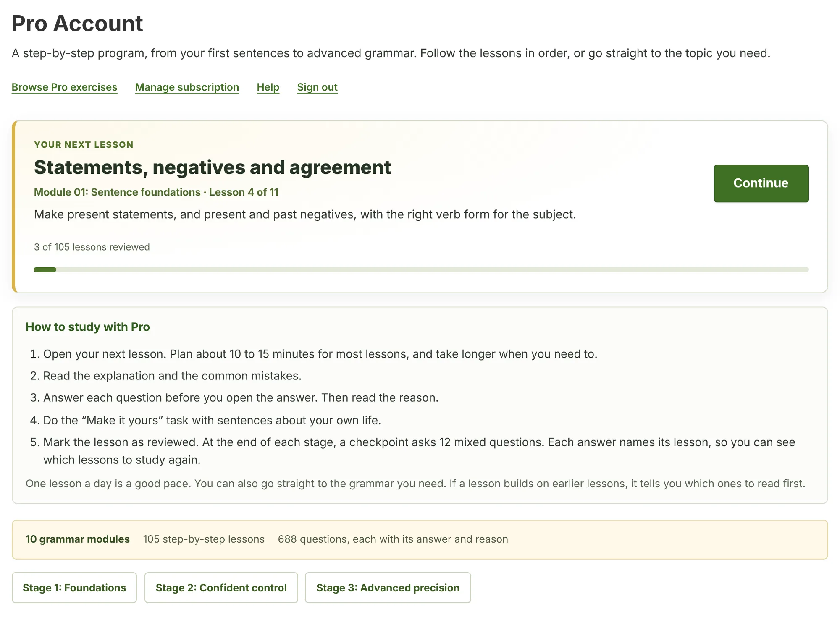Select Stage 1: Foundations tab
Image resolution: width=840 pixels, height=625 pixels.
(74, 588)
